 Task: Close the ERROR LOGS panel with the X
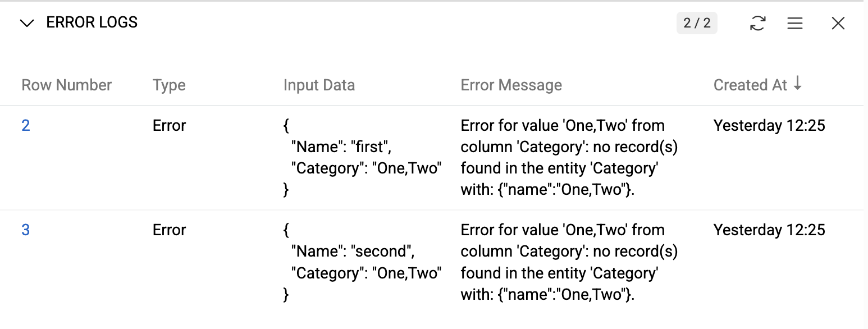(x=838, y=23)
